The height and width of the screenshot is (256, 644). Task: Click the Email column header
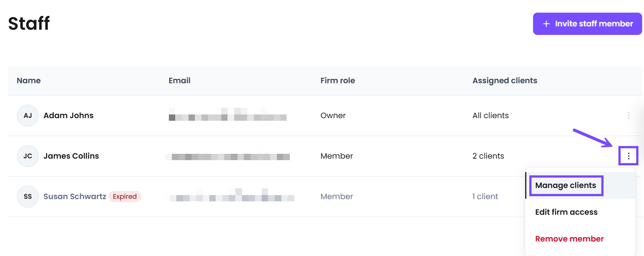click(x=180, y=81)
